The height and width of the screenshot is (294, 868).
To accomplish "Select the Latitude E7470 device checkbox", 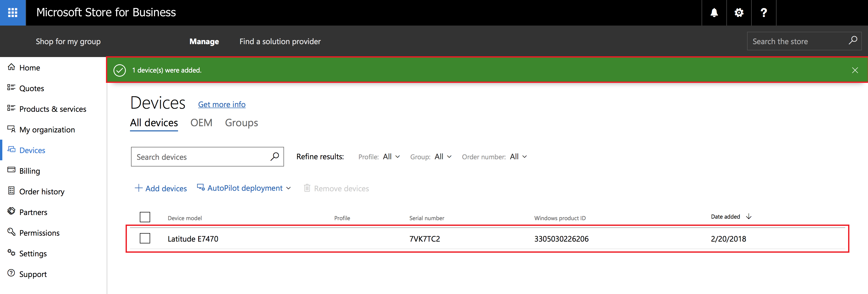I will pos(145,239).
